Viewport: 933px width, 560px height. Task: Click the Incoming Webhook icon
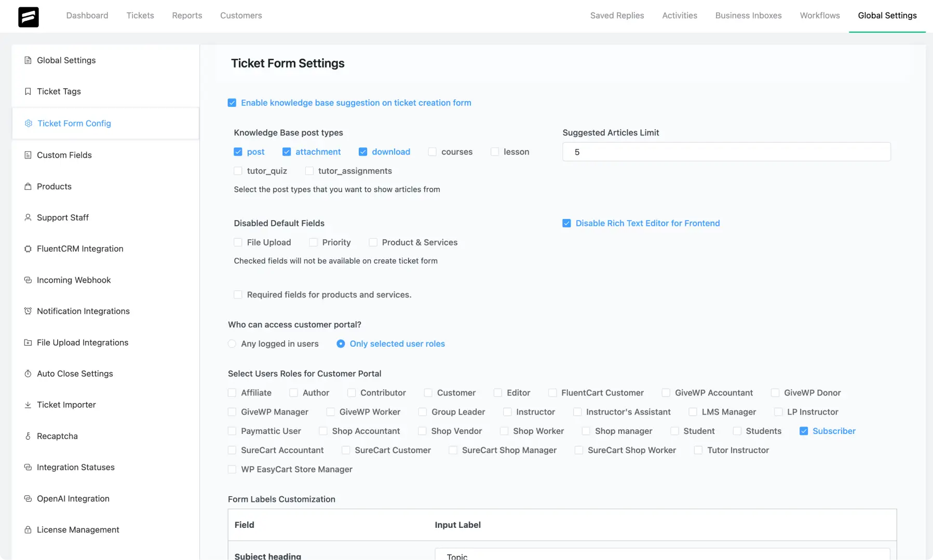(x=28, y=280)
